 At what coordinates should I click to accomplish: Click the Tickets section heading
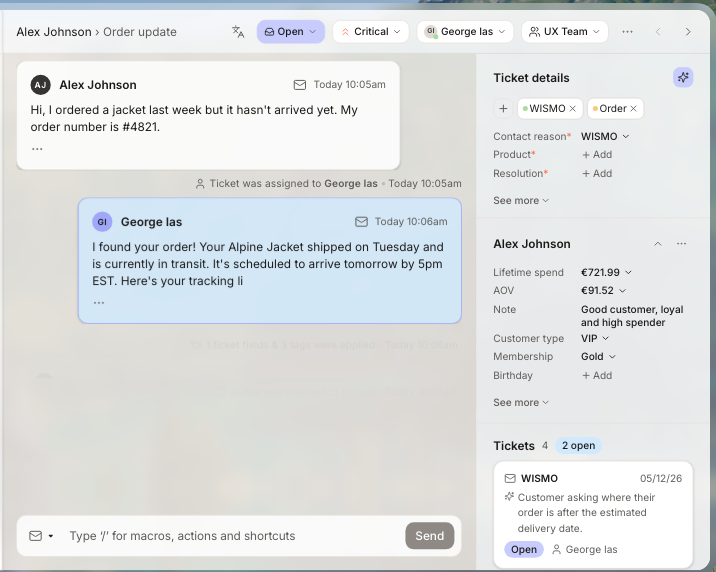tap(514, 446)
